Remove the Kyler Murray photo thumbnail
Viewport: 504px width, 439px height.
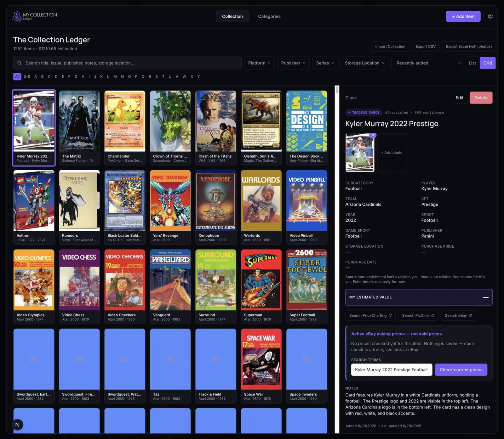point(373,135)
